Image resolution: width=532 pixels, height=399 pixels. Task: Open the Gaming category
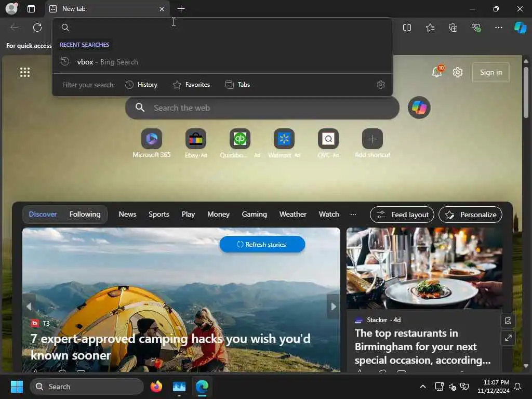click(x=254, y=214)
